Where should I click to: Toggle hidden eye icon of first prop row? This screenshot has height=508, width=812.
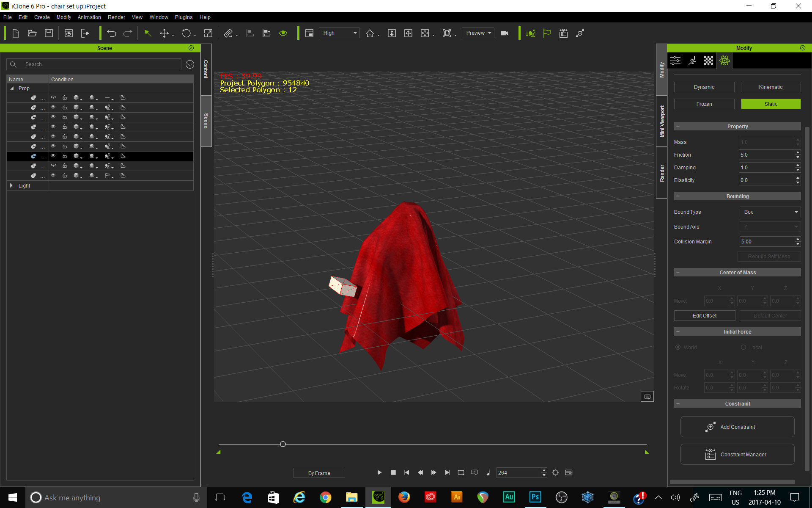pos(53,97)
